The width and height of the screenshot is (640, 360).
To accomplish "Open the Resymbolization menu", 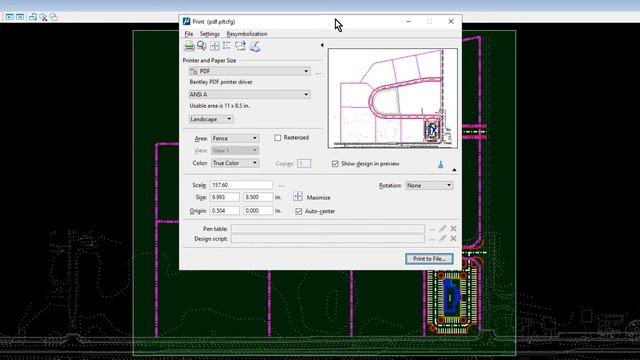I will (247, 34).
